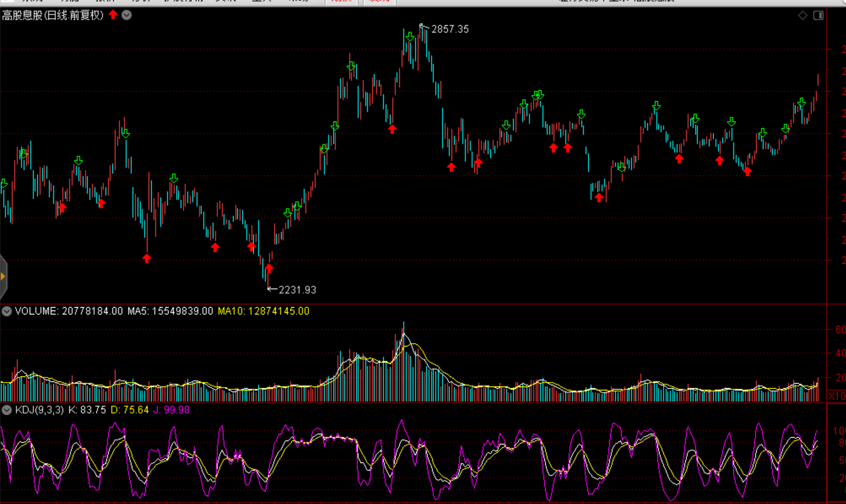Image resolution: width=846 pixels, height=504 pixels.
Task: Click the X10 scale label on the volume axis
Action: pos(836,397)
